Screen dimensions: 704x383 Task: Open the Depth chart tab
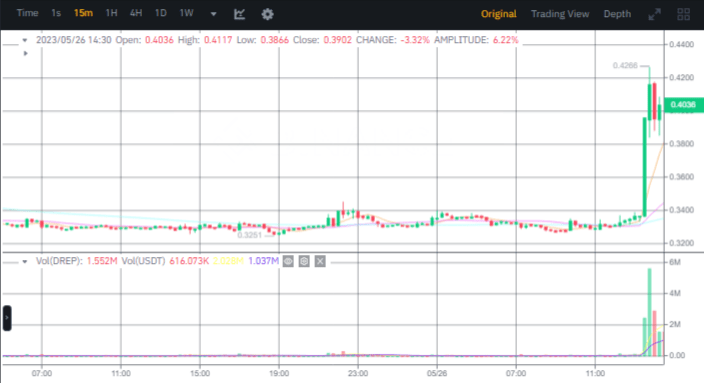(617, 14)
